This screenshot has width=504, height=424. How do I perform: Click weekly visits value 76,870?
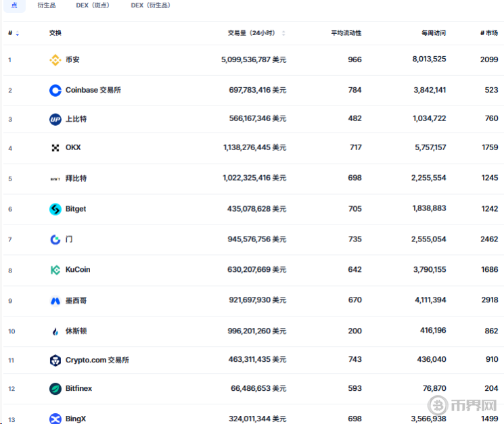click(434, 389)
